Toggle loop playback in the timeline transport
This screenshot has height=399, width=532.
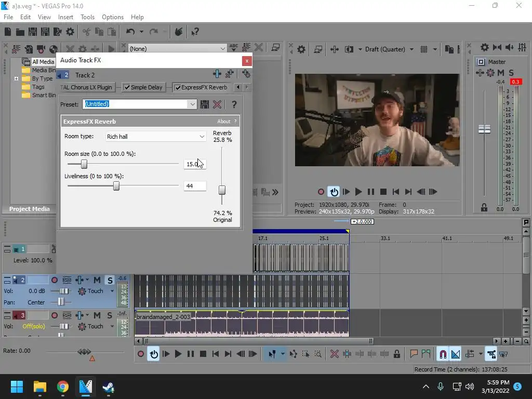tap(154, 354)
